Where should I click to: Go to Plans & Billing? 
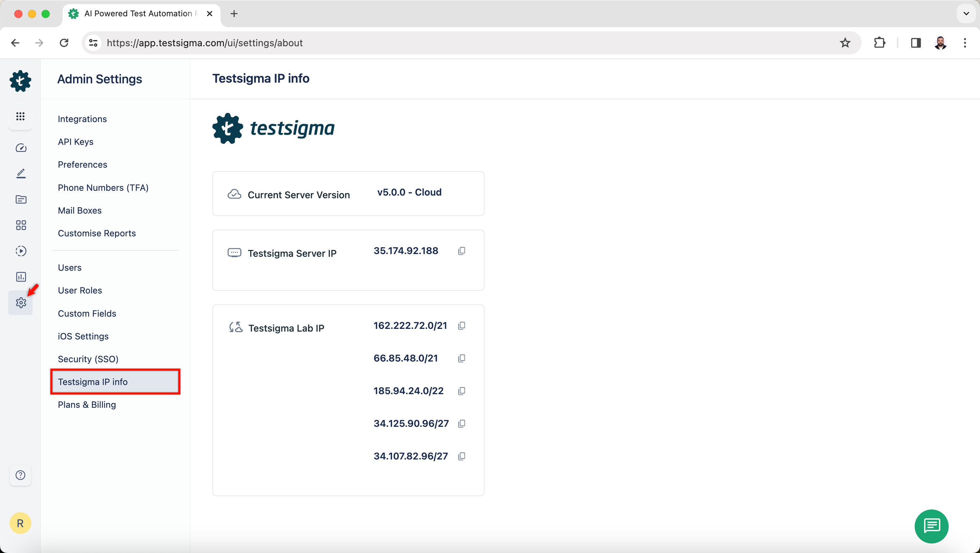click(87, 405)
